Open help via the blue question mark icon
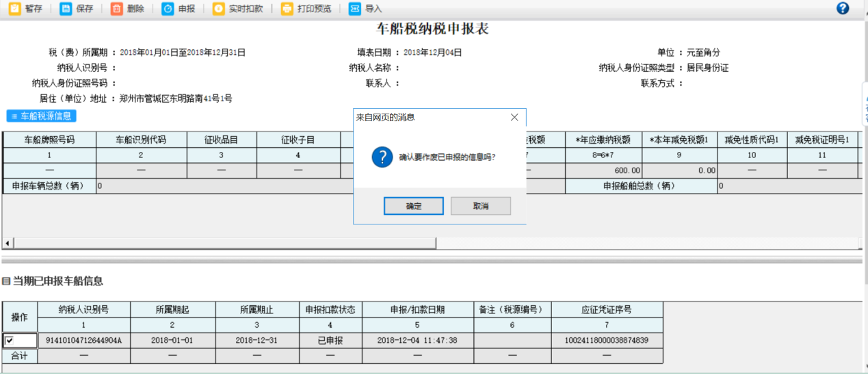Viewport: 868px width, 377px height. tap(843, 8)
